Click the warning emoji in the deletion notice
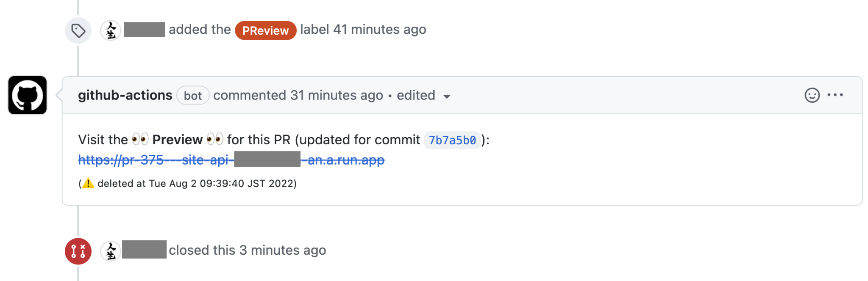 (89, 184)
